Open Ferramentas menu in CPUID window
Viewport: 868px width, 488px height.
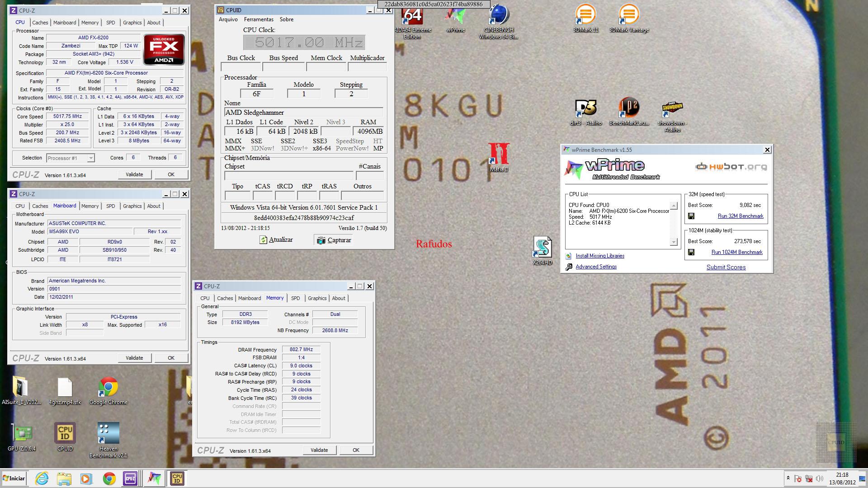point(259,19)
